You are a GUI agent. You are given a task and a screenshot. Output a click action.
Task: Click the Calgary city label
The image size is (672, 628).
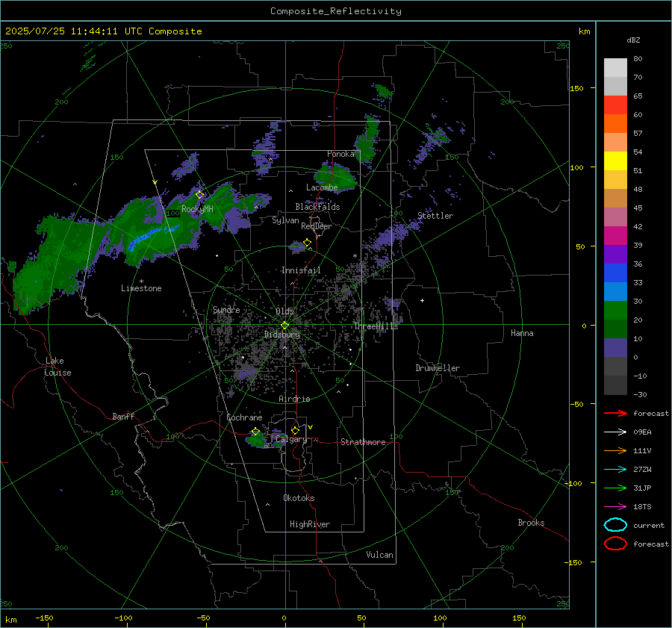(291, 439)
